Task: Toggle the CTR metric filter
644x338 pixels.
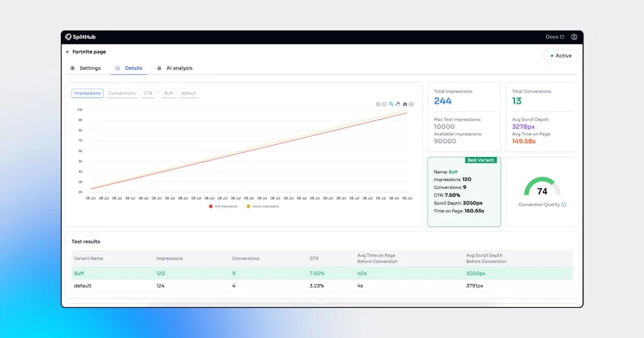Action: 148,93
